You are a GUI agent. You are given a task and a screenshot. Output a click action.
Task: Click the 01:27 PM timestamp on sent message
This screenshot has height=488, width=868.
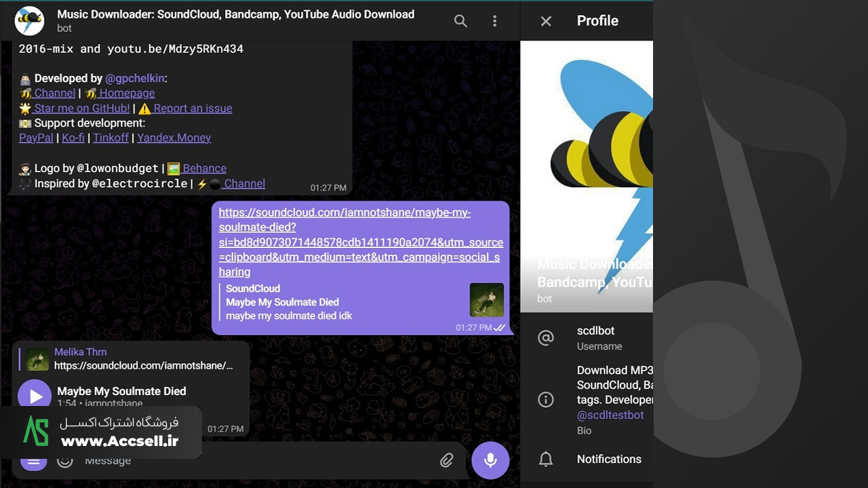point(474,327)
